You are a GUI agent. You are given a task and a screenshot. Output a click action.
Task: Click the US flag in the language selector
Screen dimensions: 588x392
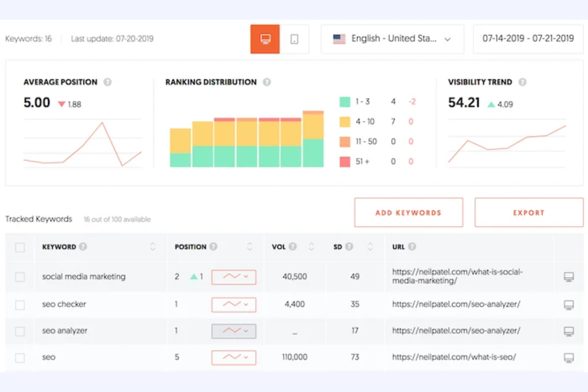(x=339, y=39)
